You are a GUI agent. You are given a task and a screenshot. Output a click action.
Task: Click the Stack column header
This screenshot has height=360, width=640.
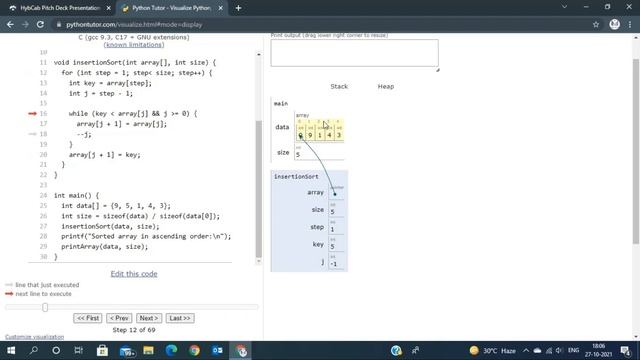click(339, 87)
